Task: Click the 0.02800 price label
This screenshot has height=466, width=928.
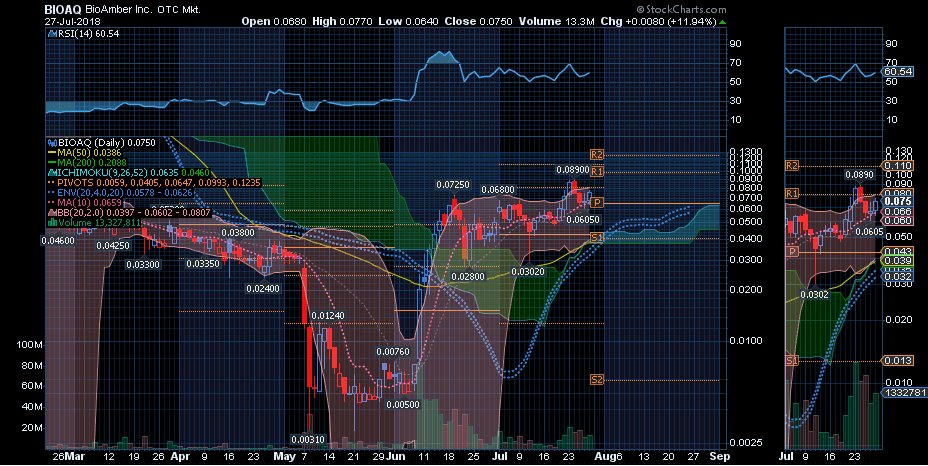Action: (468, 277)
